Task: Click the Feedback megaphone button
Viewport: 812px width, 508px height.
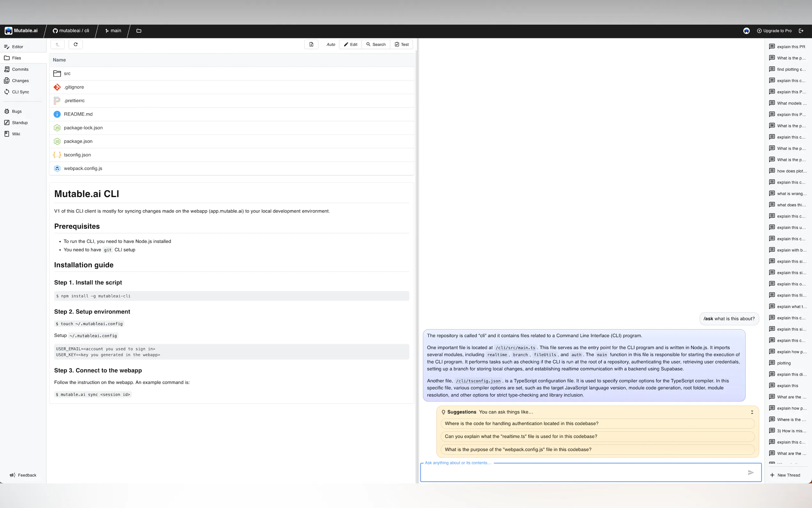Action: (23, 475)
